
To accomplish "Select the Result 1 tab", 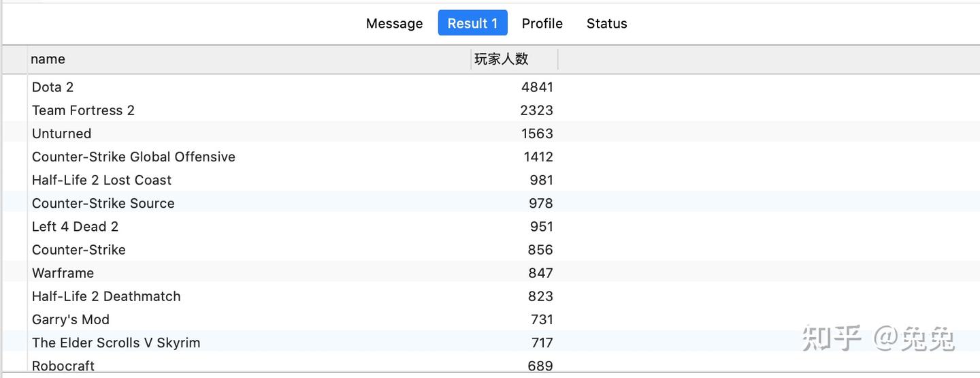I will [x=472, y=23].
